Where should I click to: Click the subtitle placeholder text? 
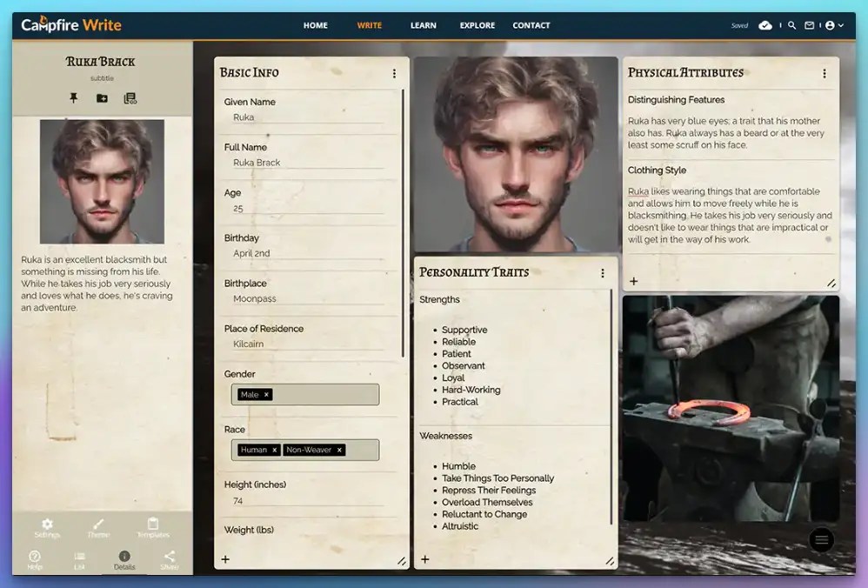pyautogui.click(x=102, y=78)
